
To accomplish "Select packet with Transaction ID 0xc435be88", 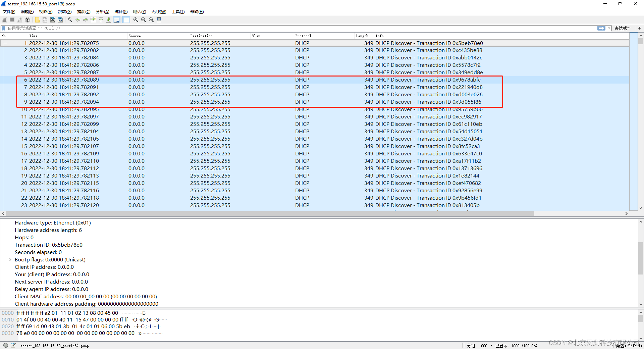I will click(315, 50).
